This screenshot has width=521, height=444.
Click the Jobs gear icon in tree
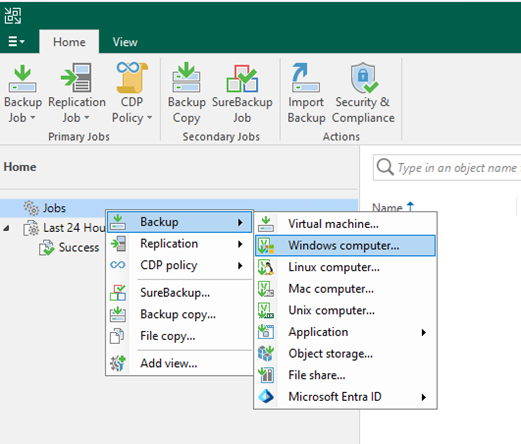coord(31,208)
